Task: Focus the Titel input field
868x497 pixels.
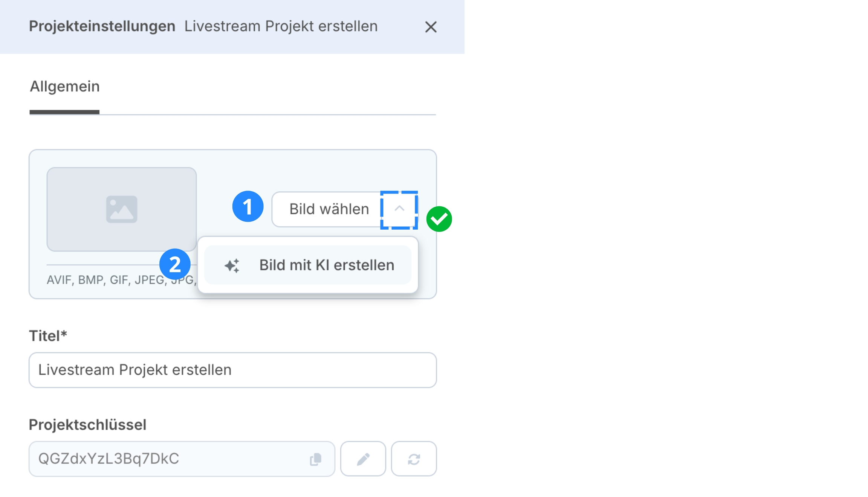Action: click(x=232, y=370)
